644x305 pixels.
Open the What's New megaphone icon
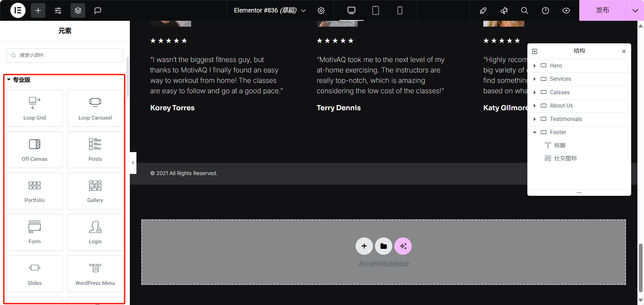tap(504, 10)
